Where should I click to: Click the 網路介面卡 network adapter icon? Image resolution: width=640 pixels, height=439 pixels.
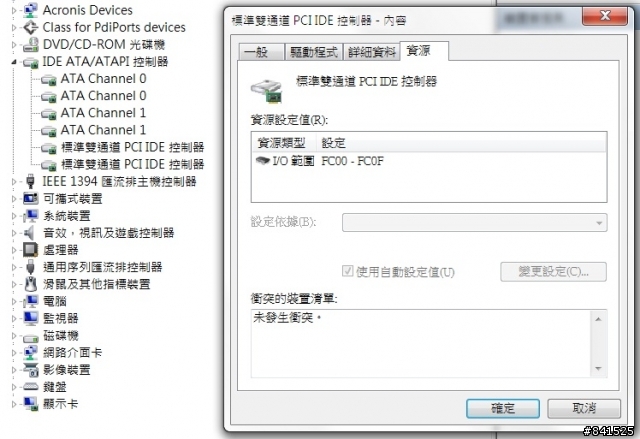click(x=31, y=353)
